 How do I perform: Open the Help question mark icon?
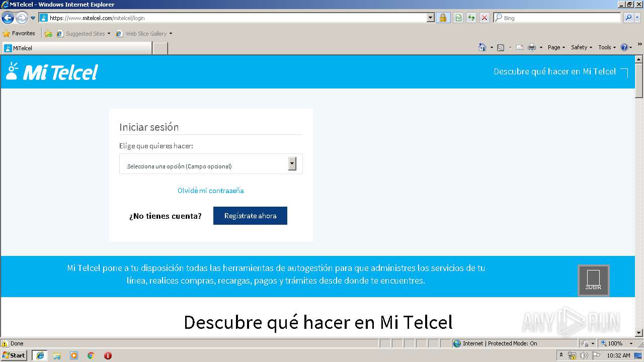(x=624, y=47)
